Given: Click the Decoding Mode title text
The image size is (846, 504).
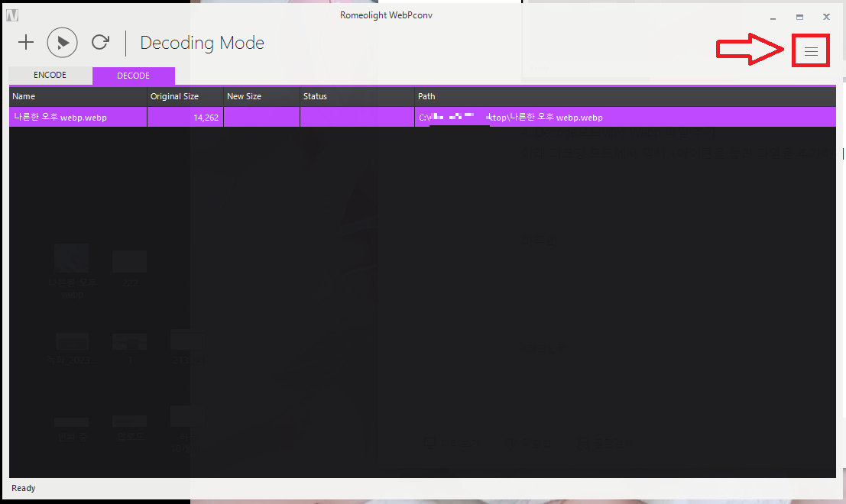Looking at the screenshot, I should 202,43.
